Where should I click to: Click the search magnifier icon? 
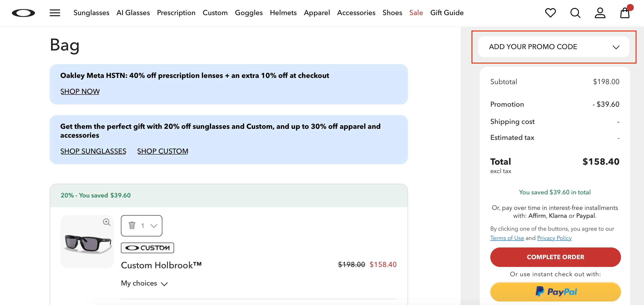pos(575,13)
